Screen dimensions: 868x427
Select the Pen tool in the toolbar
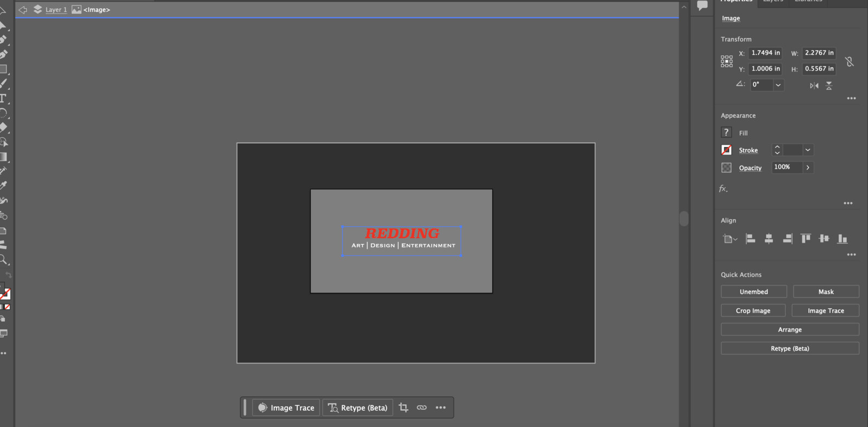3,40
